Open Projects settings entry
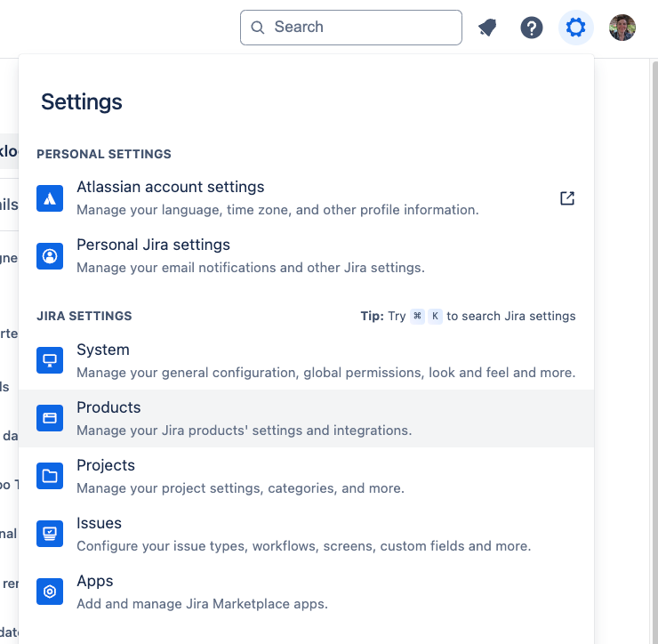This screenshot has height=644, width=658. coord(307,477)
